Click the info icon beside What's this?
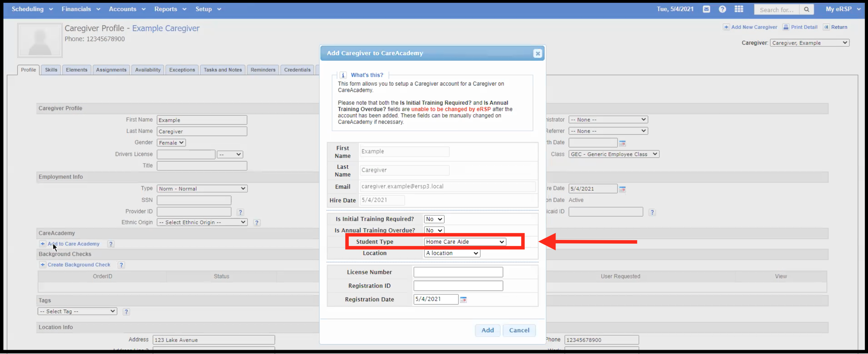Viewport: 868px width, 354px height. pyautogui.click(x=343, y=75)
